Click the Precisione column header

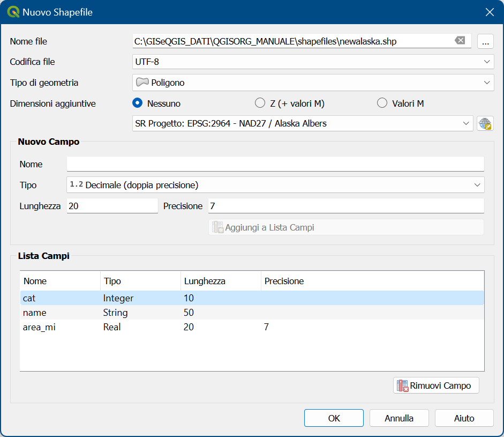pyautogui.click(x=373, y=282)
